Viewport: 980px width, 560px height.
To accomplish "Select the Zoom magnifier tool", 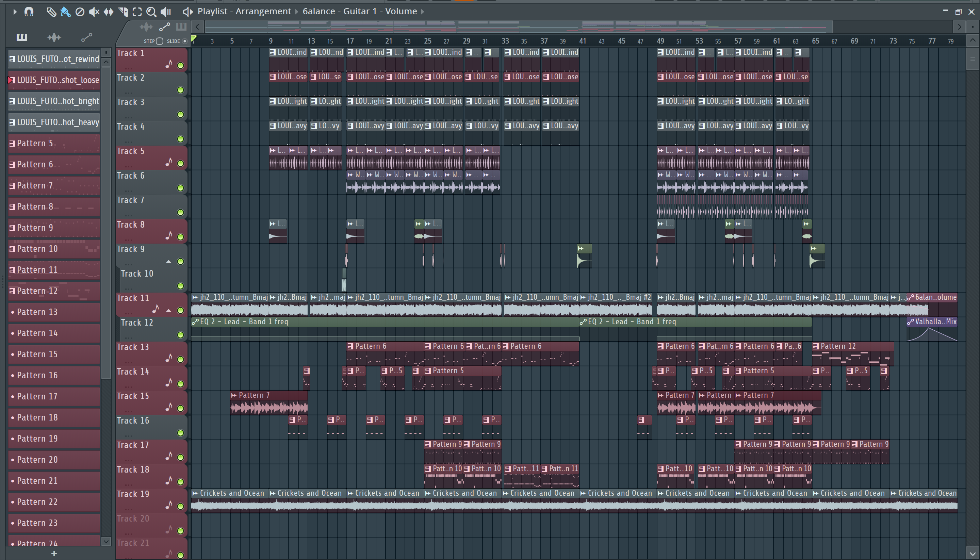I will point(151,12).
